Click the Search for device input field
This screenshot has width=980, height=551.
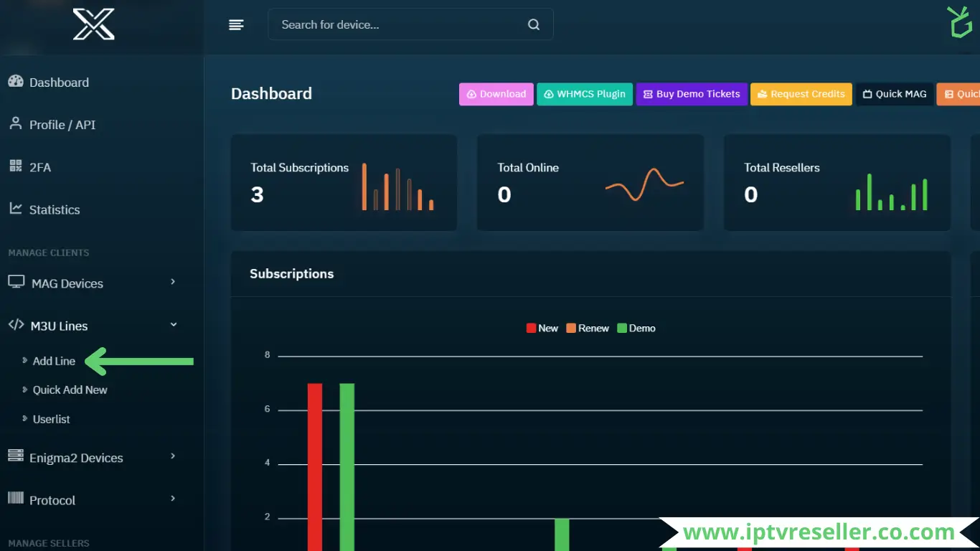[x=398, y=25]
